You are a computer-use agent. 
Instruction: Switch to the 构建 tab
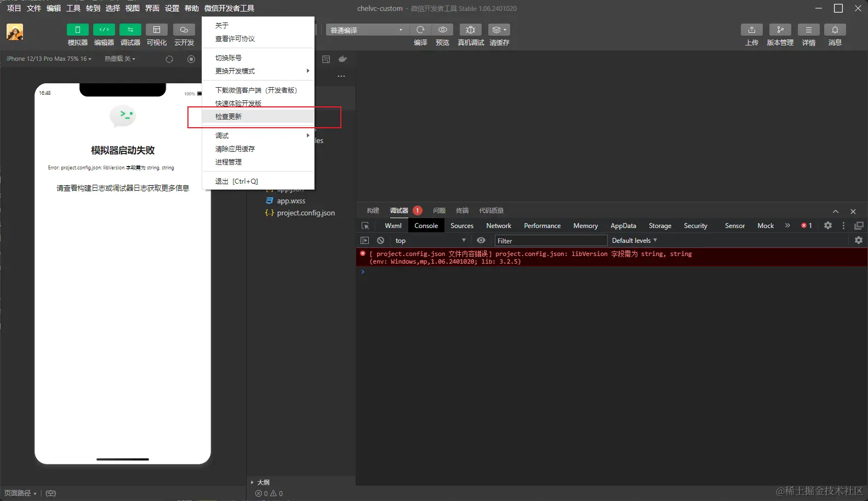tap(373, 211)
